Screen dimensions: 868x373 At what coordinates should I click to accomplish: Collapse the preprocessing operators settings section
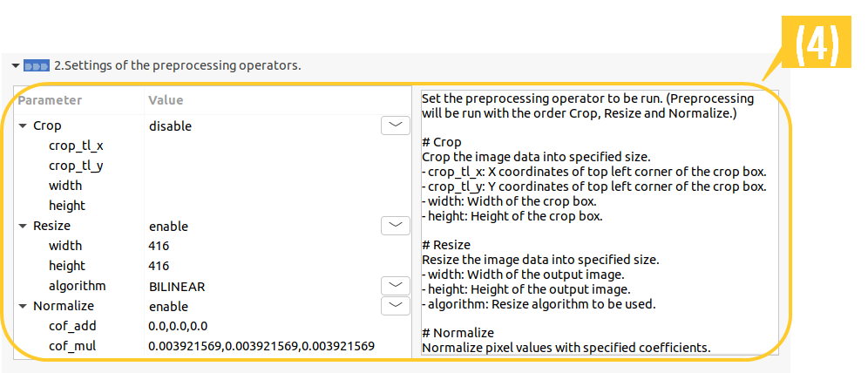coord(16,65)
